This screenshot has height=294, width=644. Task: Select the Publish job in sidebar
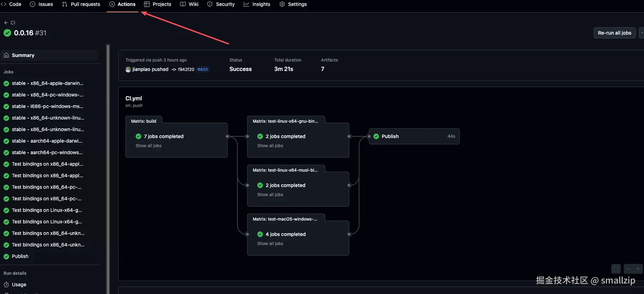coord(20,256)
